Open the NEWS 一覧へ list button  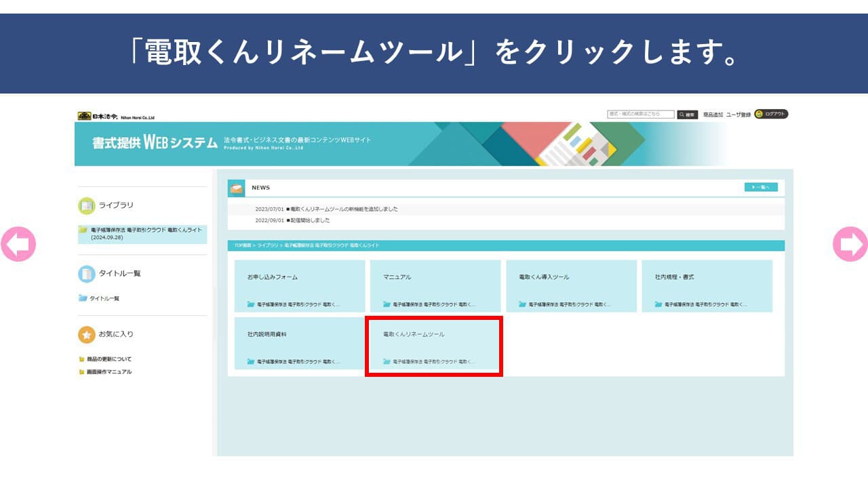click(x=761, y=187)
